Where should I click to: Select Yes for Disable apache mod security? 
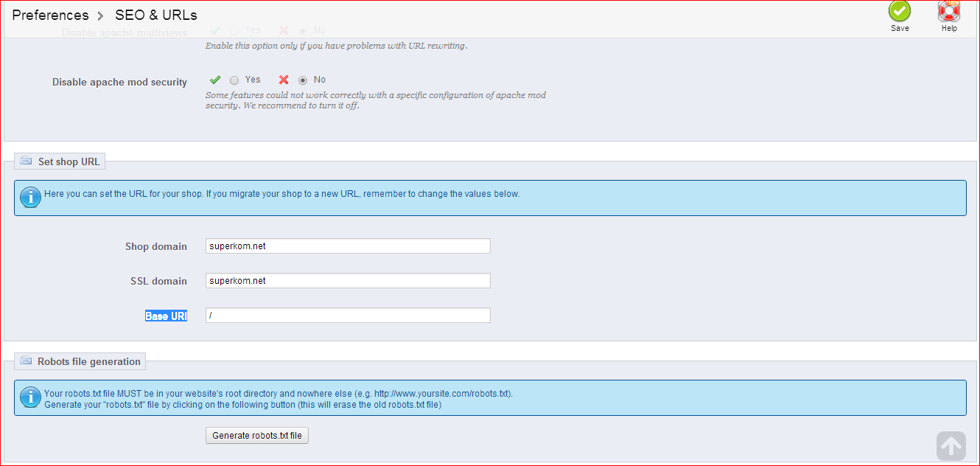(234, 80)
